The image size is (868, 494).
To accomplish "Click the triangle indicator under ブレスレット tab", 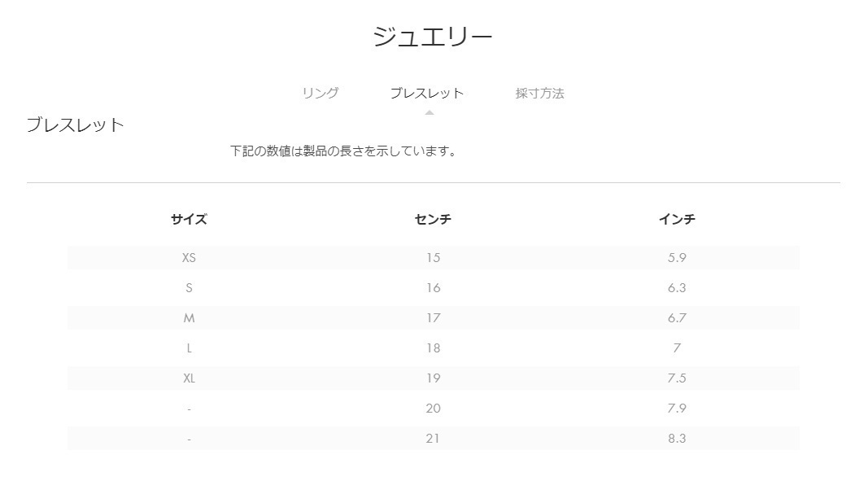I will tap(429, 112).
